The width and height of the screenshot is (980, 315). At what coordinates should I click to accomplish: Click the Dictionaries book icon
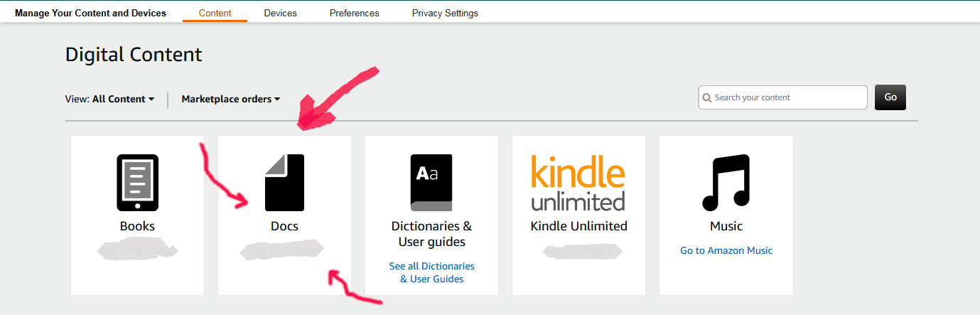tap(431, 183)
